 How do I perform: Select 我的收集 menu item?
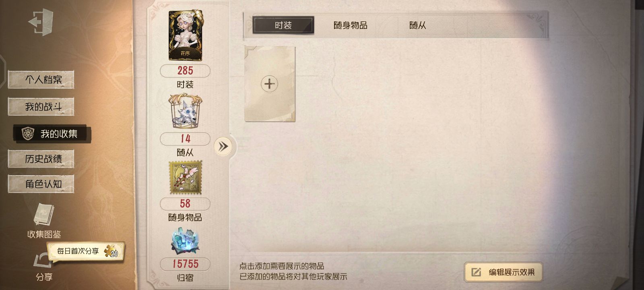[52, 134]
